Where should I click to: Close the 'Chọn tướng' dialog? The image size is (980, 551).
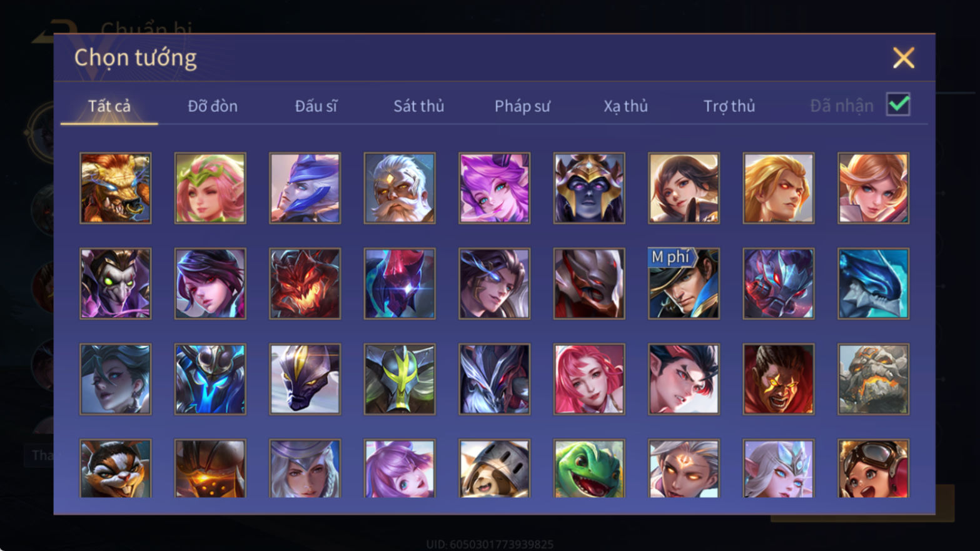click(x=903, y=58)
